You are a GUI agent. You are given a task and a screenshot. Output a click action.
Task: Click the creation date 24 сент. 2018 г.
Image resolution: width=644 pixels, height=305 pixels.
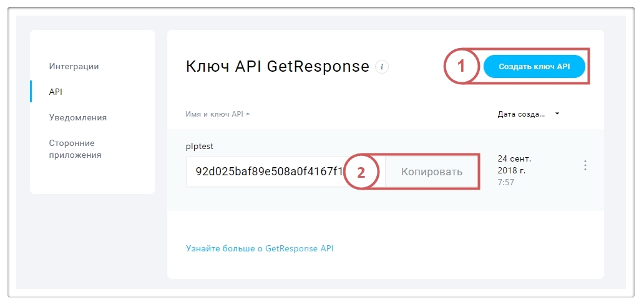click(x=514, y=165)
